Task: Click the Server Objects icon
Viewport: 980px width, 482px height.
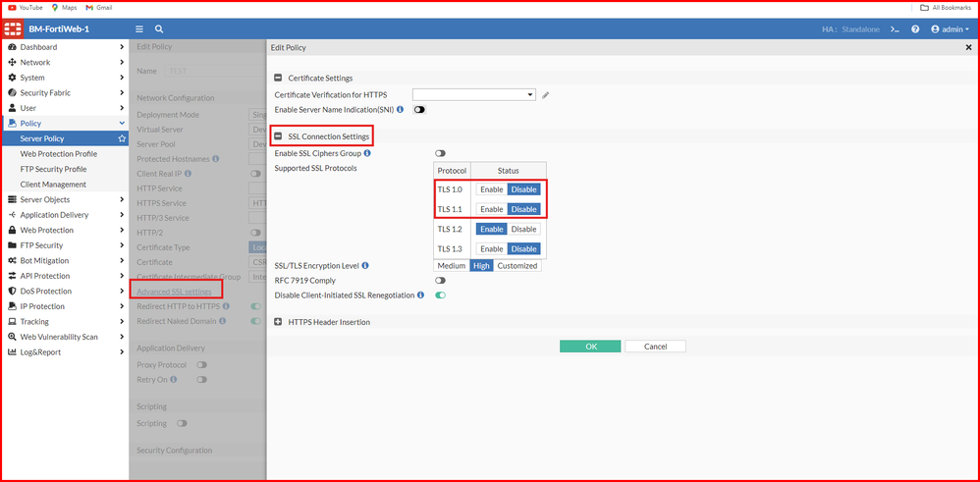Action: (x=12, y=199)
